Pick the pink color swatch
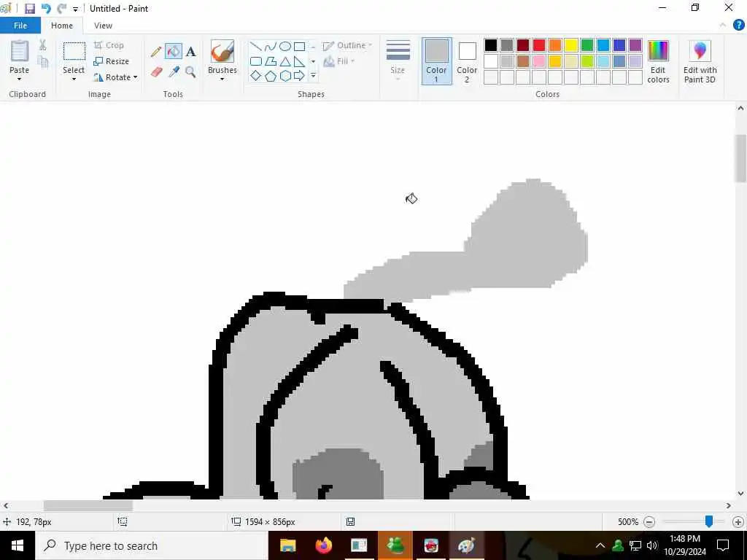 (x=539, y=61)
